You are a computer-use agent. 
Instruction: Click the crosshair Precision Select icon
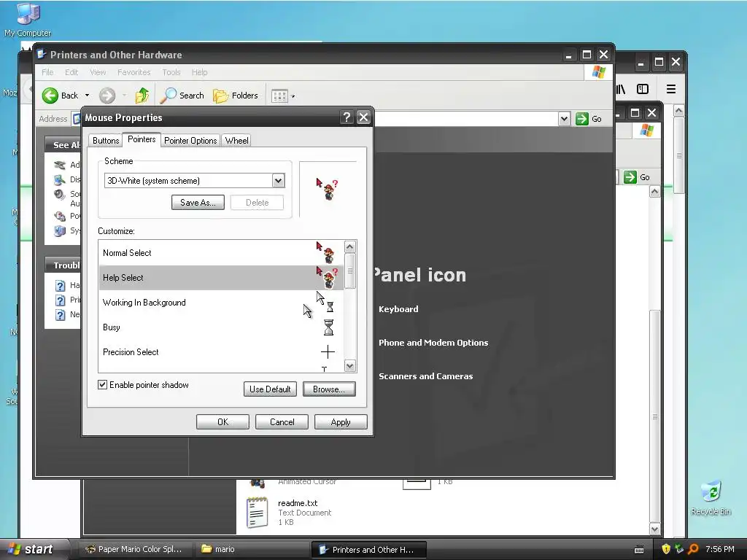point(328,352)
